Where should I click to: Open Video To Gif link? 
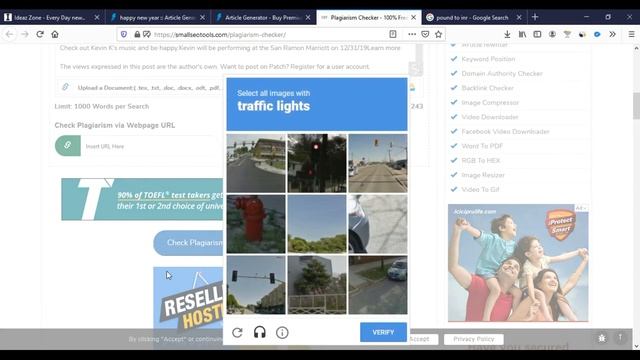click(480, 189)
